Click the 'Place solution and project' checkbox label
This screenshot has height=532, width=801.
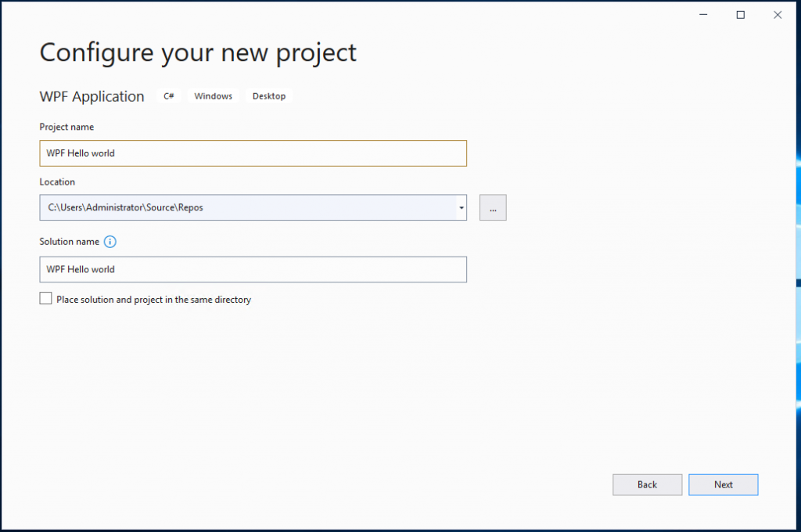(x=153, y=300)
